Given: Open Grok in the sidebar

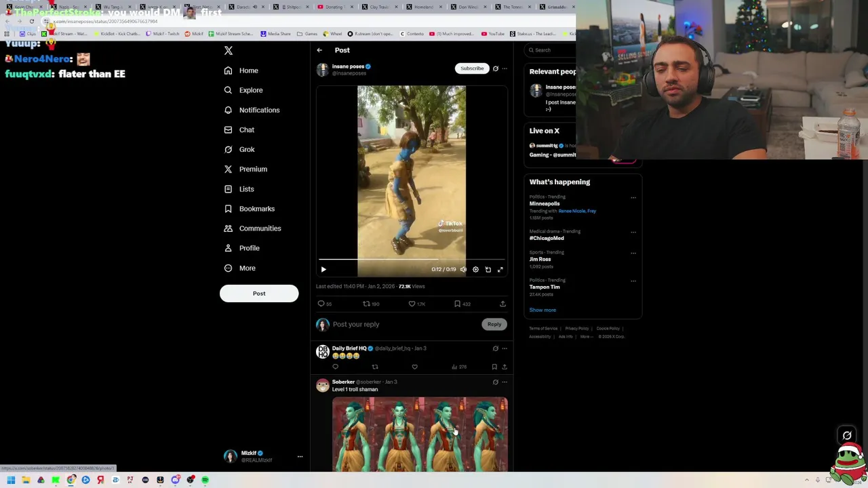Looking at the screenshot, I should pos(239,149).
